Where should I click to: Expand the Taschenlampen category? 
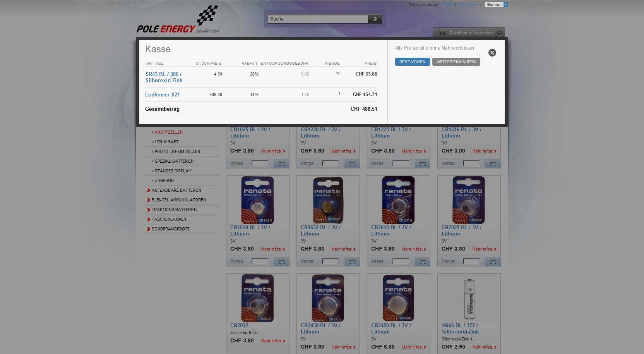[x=169, y=219]
